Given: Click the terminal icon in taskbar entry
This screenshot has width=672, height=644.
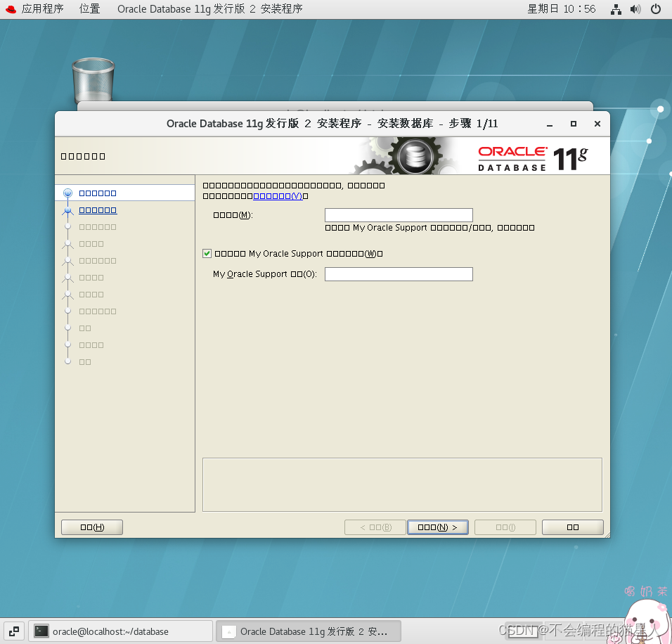Looking at the screenshot, I should coord(41,631).
